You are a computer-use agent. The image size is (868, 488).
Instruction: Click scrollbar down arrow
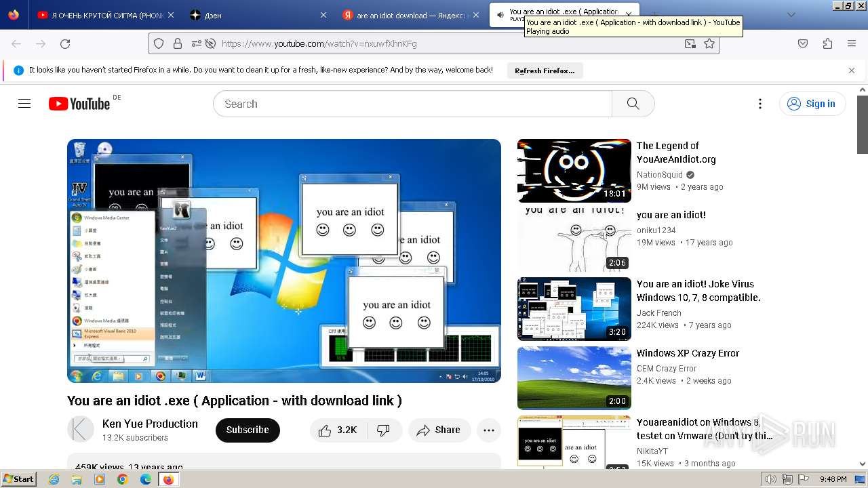tap(863, 464)
